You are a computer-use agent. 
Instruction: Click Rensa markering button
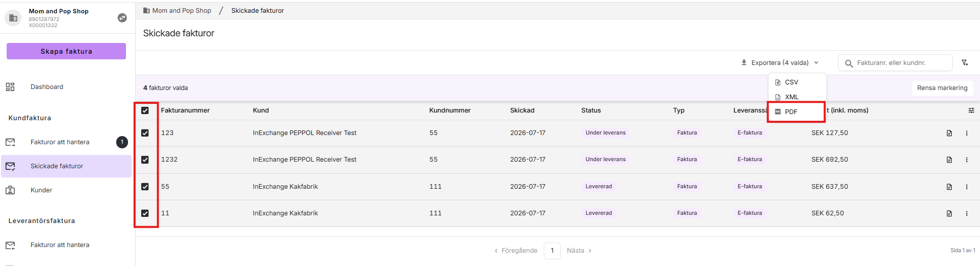942,88
